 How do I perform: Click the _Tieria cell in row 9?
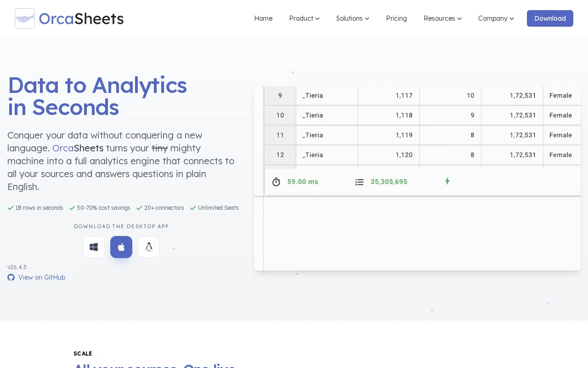point(327,96)
